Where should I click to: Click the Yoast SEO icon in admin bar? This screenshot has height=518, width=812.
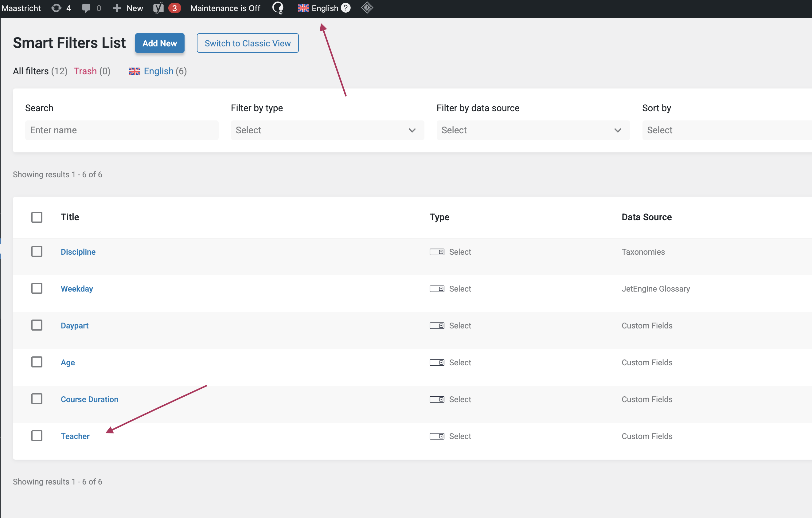(x=158, y=8)
